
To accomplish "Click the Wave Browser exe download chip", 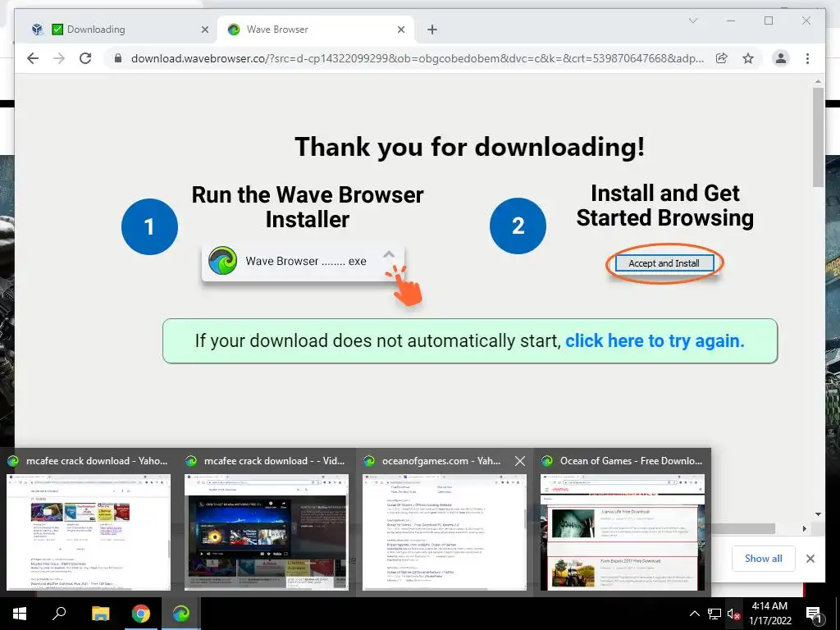I will click(304, 261).
